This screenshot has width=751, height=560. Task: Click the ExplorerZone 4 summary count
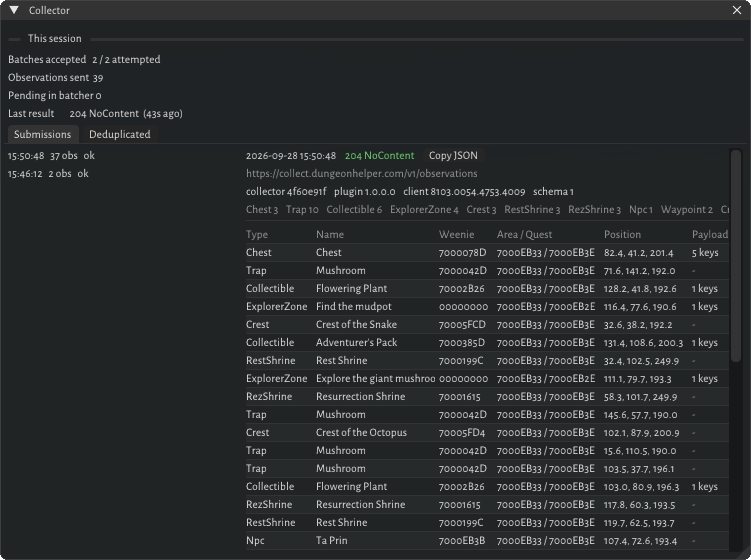424,210
